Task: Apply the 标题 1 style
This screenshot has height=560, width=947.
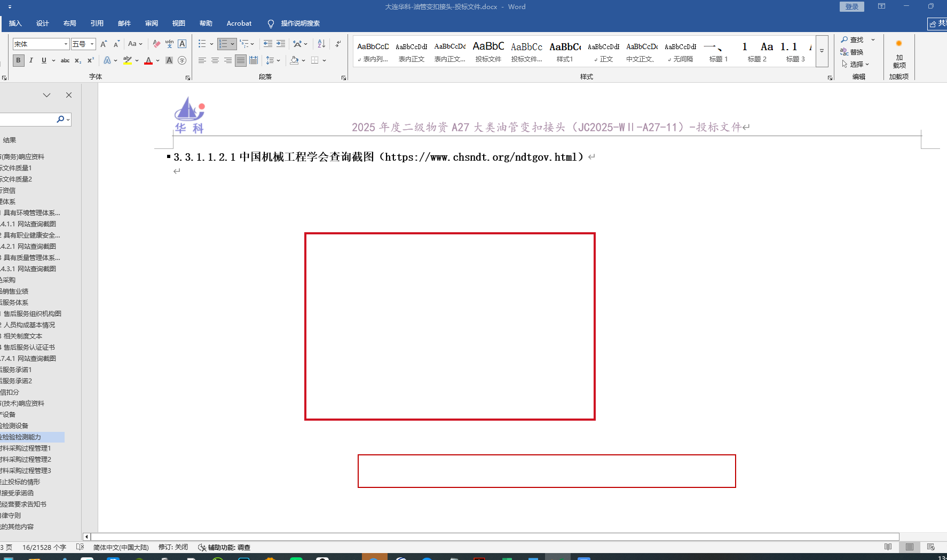Action: pos(719,52)
